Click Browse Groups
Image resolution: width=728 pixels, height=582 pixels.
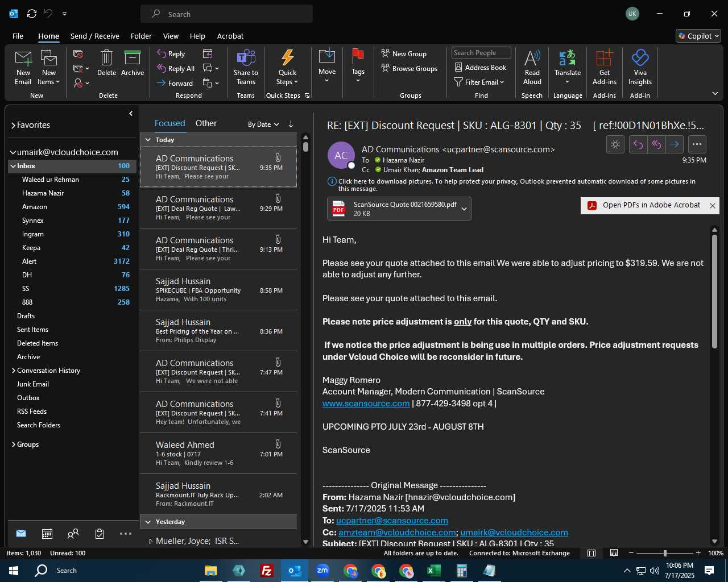click(409, 68)
